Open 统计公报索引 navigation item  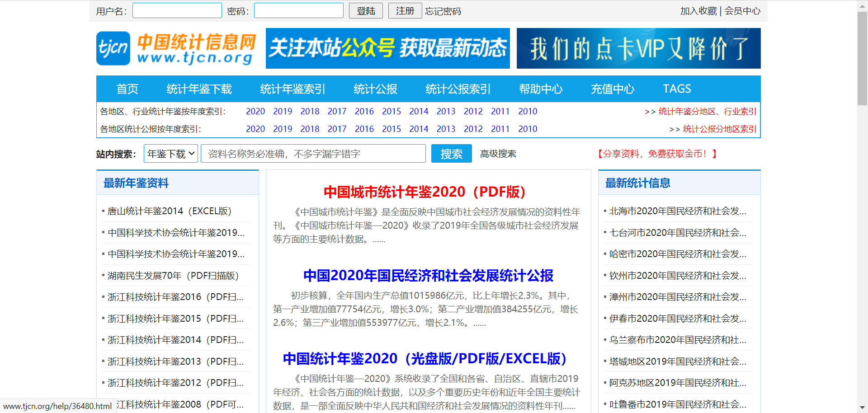tap(458, 89)
